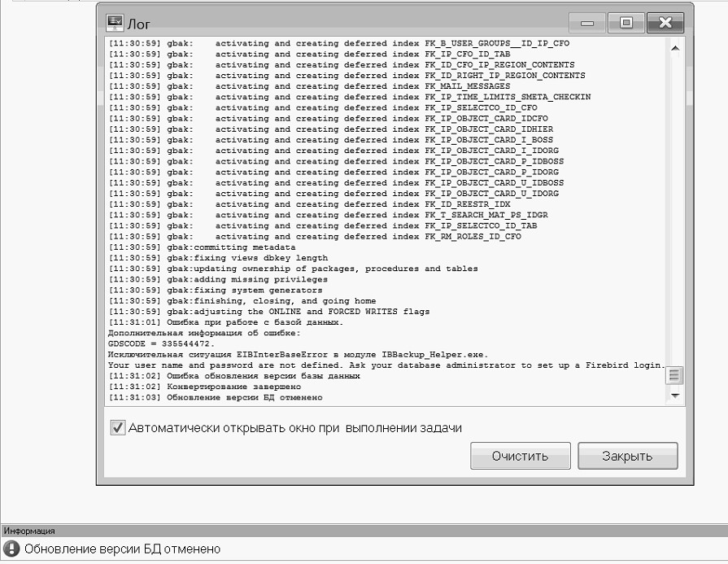
Task: Click the error icon in the Информация bar
Action: click(11, 549)
